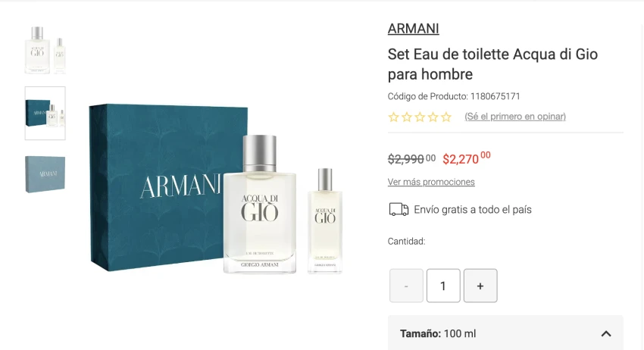Screen dimensions: 644x350
Task: Open the ARMANI brand link
Action: (413, 29)
